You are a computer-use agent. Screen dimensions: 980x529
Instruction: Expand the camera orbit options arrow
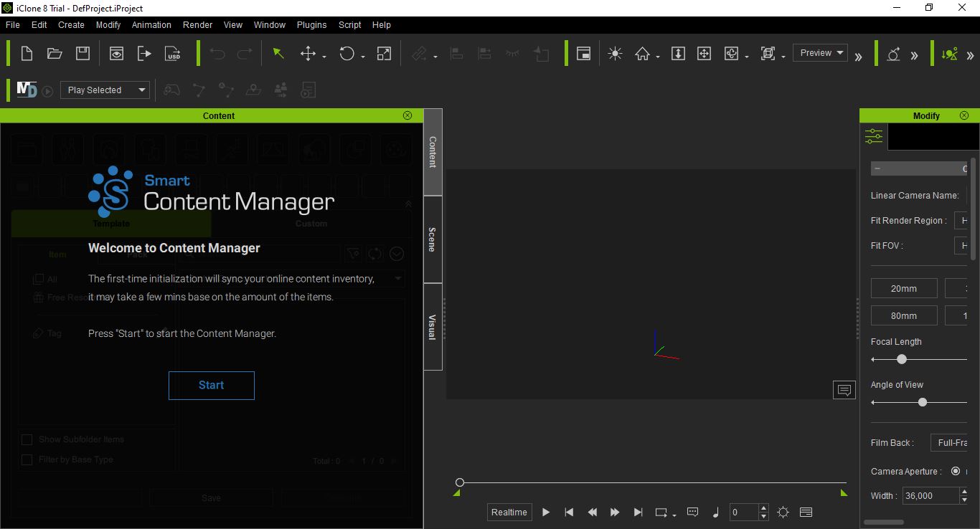click(x=747, y=57)
